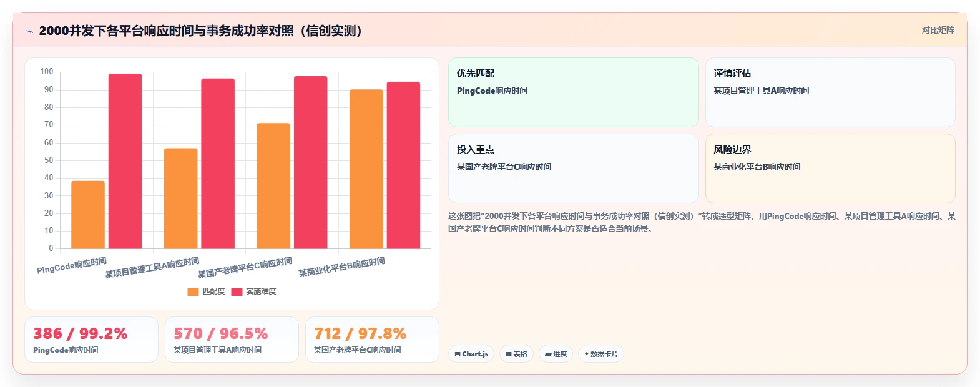Open the 风险边界 matrix card
Screen dimensions: 980x387
[830, 169]
